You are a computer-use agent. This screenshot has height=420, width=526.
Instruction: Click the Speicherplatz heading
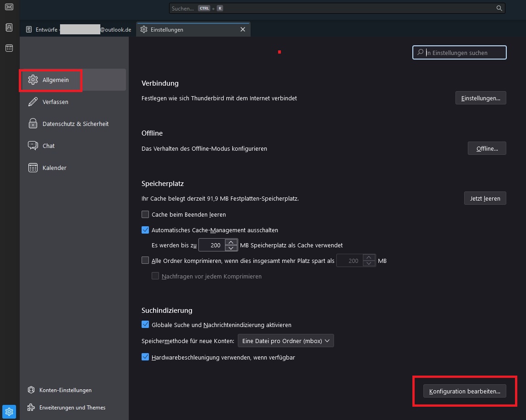click(163, 184)
